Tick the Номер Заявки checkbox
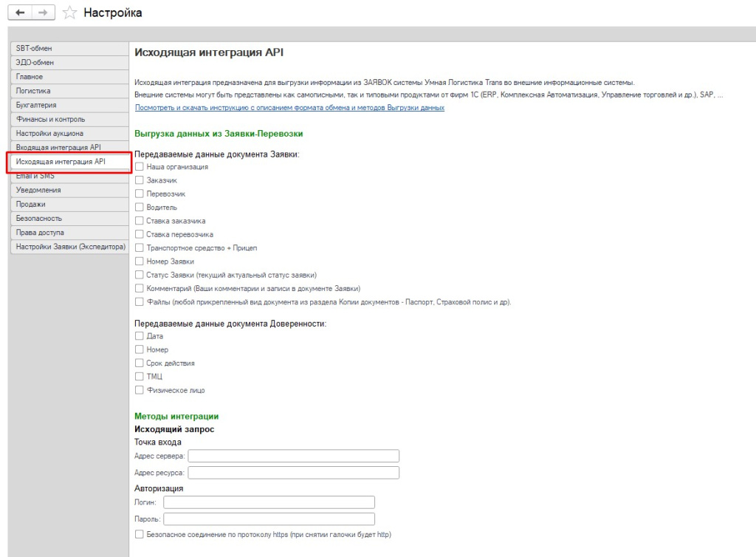 tap(140, 261)
